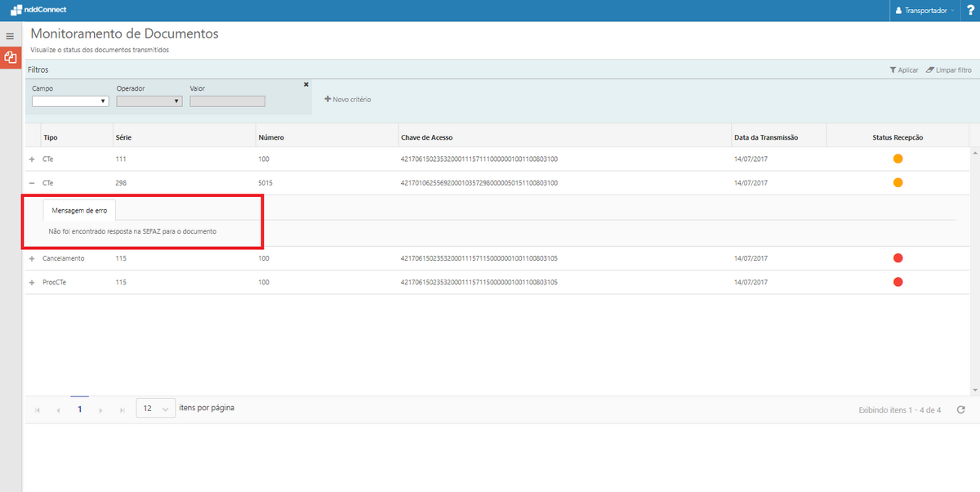Click the orange status indicator for series 111
The image size is (980, 492).
pyautogui.click(x=898, y=159)
